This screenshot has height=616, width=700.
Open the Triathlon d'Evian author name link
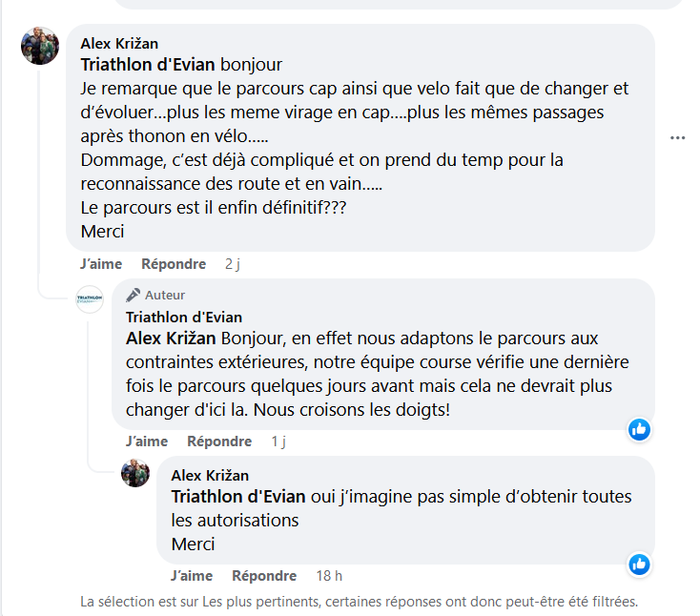coord(184,318)
